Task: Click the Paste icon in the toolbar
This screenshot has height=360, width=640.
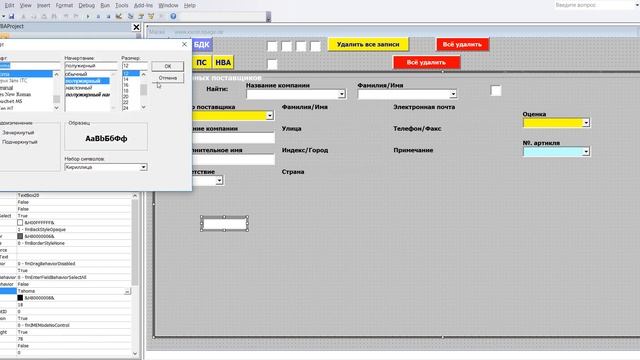Action: click(44, 16)
